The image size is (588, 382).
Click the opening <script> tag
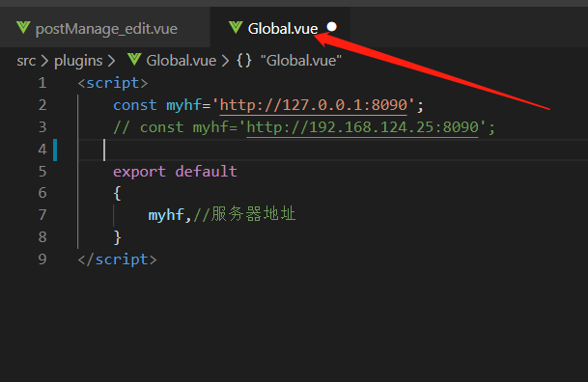[x=113, y=83]
